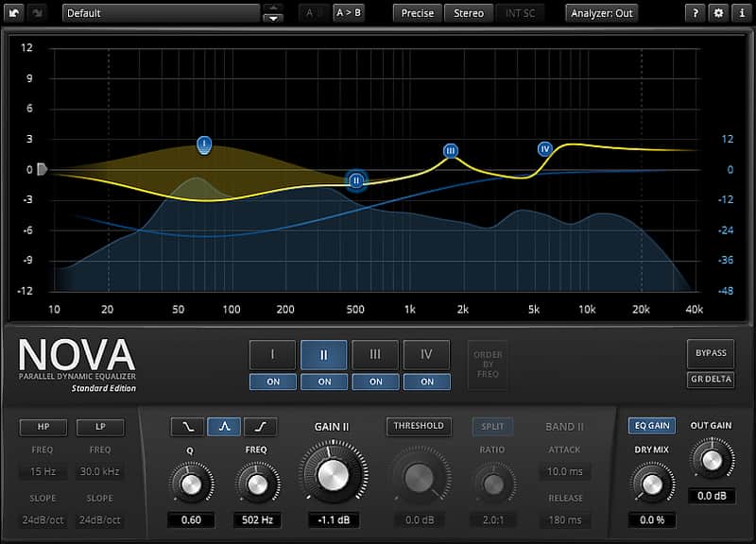This screenshot has width=756, height=544.
Task: Click the 10.0 ms attack field
Action: 564,471
